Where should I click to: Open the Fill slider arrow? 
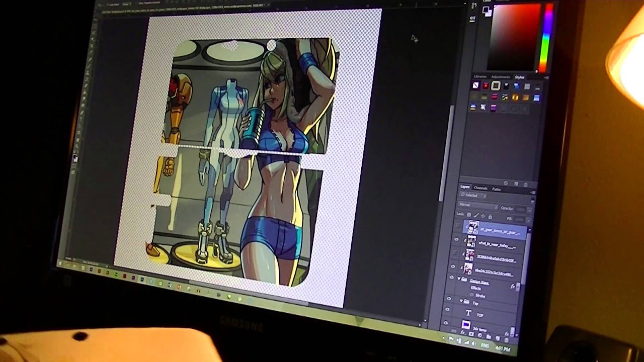pos(528,220)
